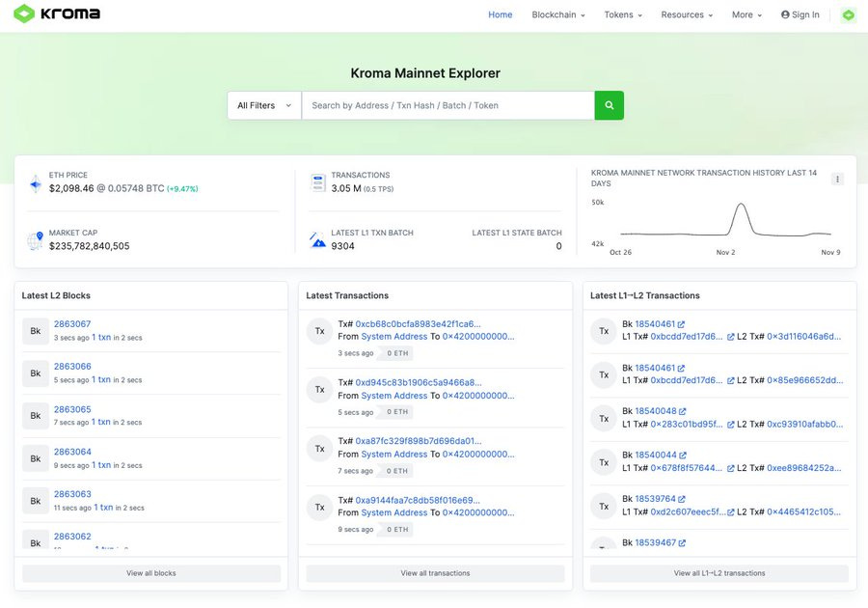Screen dimensions: 868x608
Task: Open L1 block 18540048
Action: [656, 411]
